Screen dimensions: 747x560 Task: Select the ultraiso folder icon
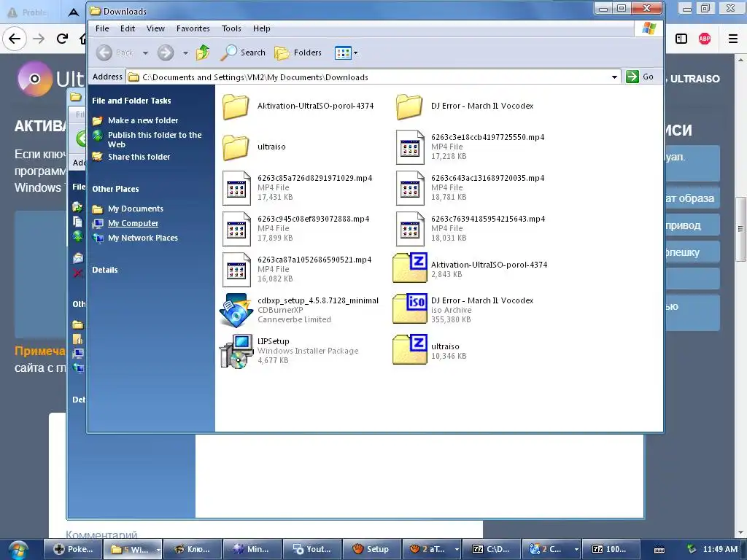236,147
